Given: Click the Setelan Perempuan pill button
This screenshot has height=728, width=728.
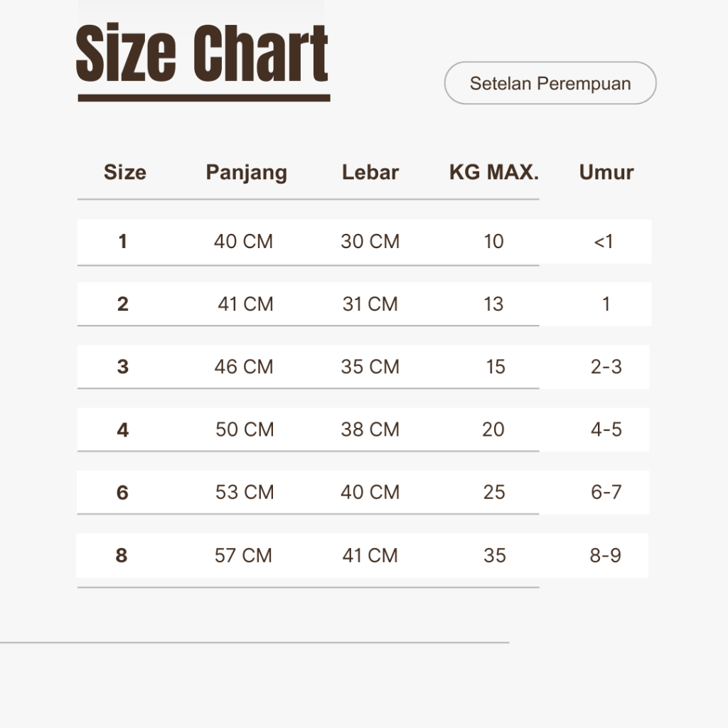Looking at the screenshot, I should click(550, 83).
